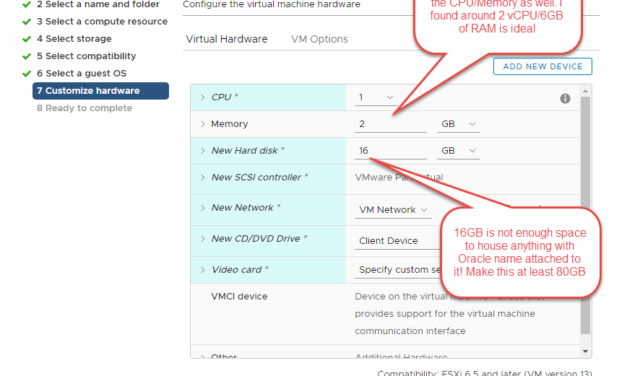The width and height of the screenshot is (627, 376).
Task: Click the green checkmark beside Select storage
Action: point(27,39)
